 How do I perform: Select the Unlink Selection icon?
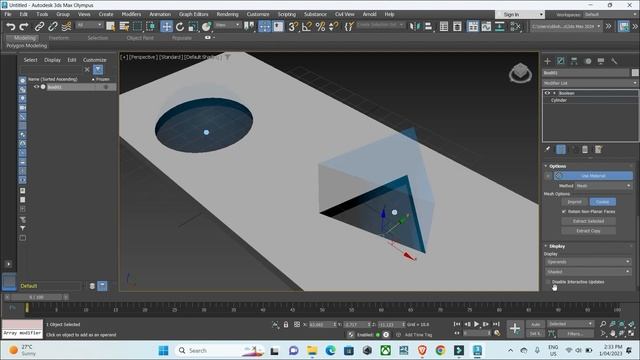point(53,27)
